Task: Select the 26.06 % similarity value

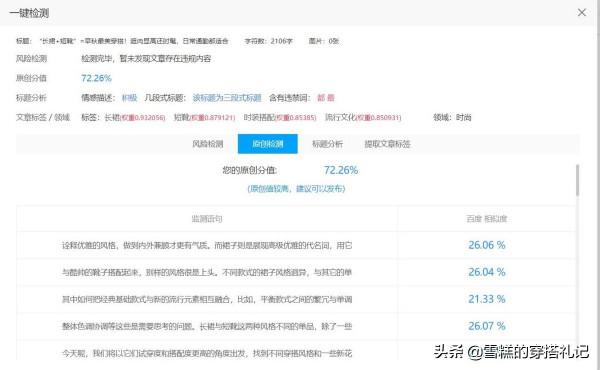Action: [x=487, y=245]
